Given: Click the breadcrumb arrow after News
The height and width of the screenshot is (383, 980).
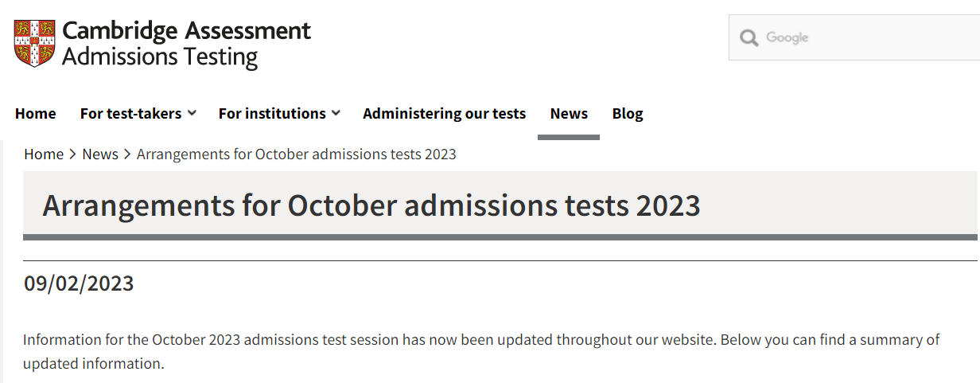Looking at the screenshot, I should point(127,154).
